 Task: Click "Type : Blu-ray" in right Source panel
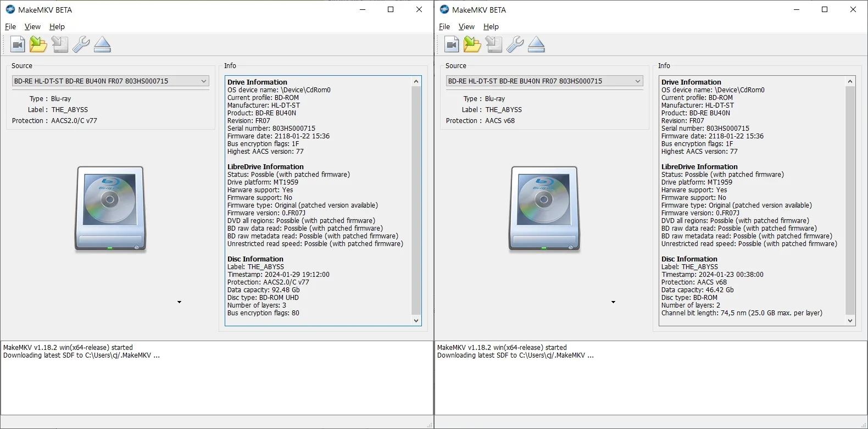(x=484, y=99)
